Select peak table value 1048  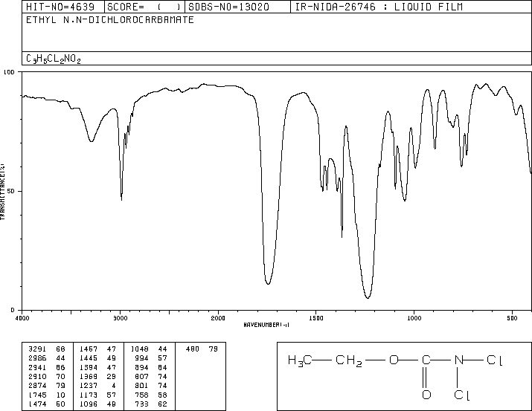(139, 349)
